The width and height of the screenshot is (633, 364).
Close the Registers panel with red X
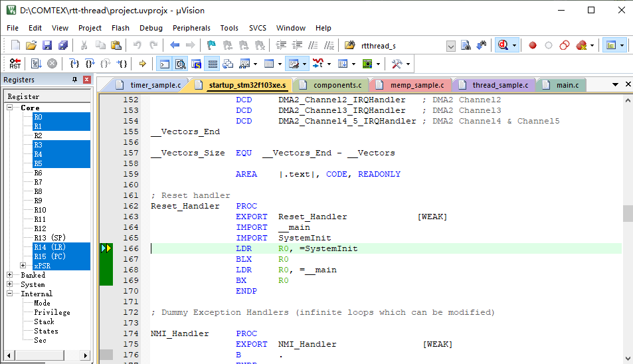click(86, 80)
